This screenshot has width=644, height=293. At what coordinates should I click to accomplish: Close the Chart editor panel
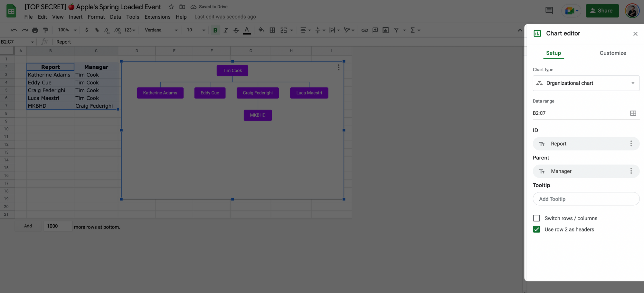635,34
